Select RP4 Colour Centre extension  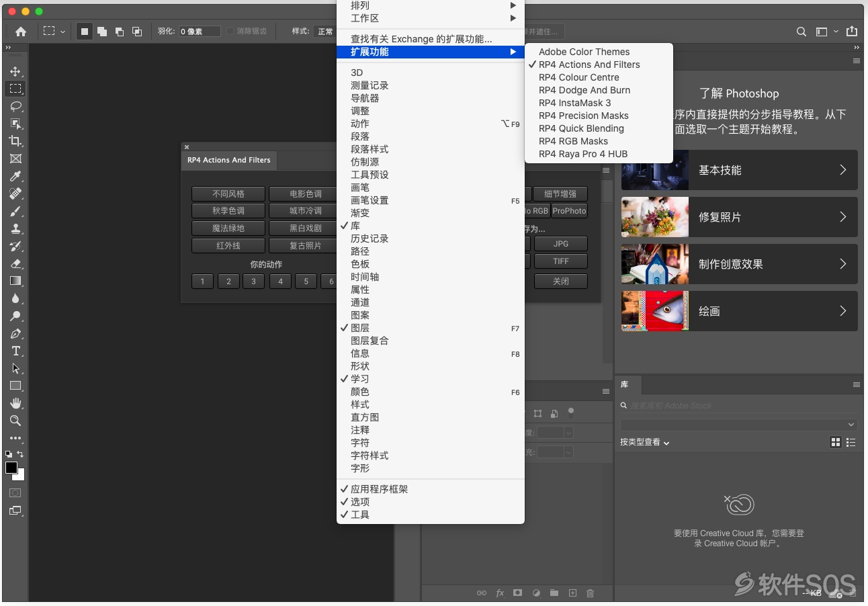599,77
